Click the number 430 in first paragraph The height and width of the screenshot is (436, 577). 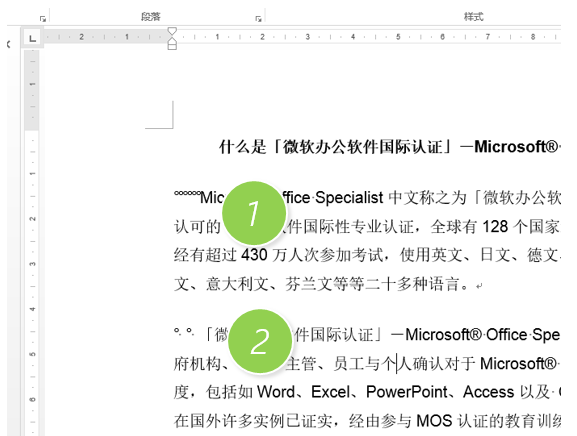point(254,255)
